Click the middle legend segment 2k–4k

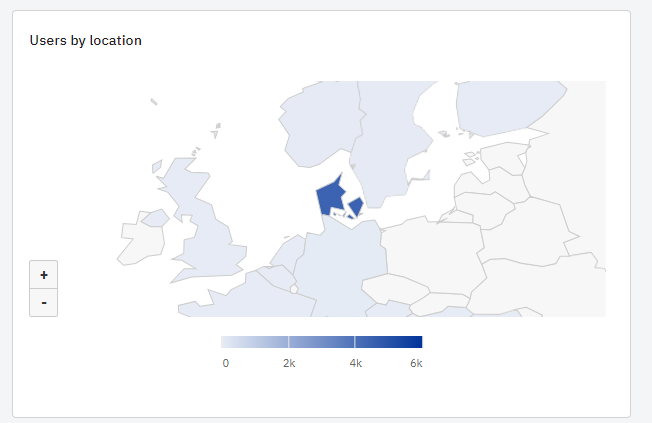coord(321,342)
